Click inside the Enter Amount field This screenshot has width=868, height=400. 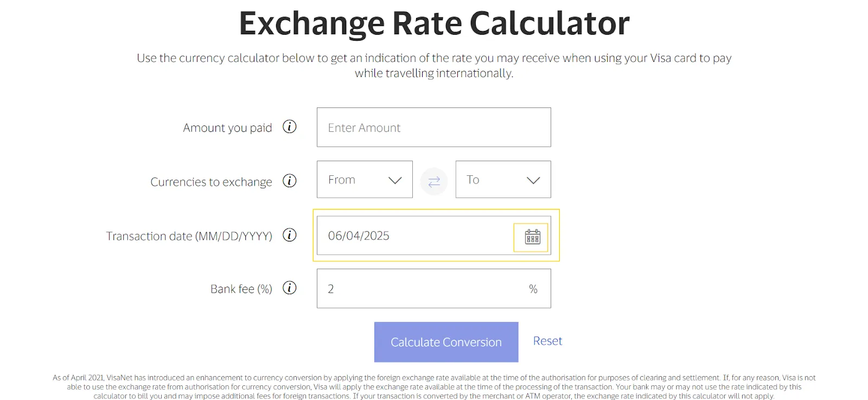(433, 127)
